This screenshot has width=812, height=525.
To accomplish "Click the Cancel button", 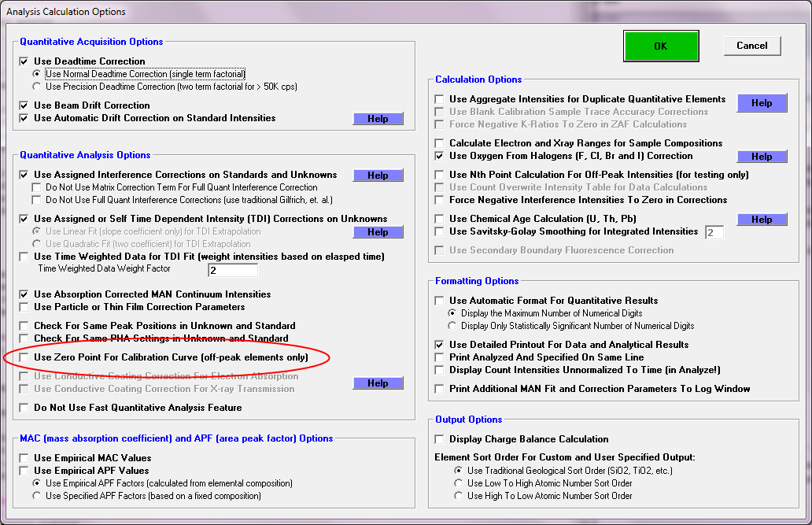I will pos(751,46).
